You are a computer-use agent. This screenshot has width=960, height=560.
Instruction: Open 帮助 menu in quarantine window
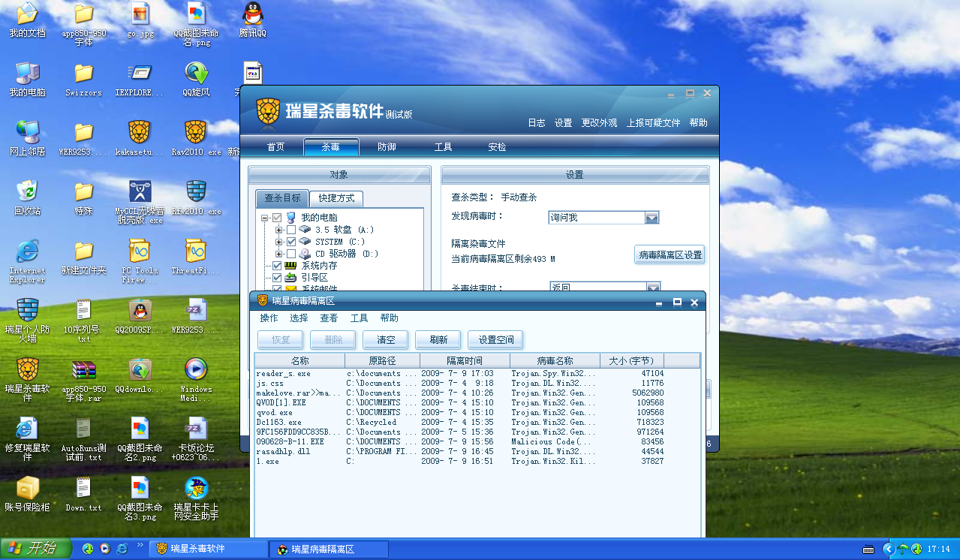(x=390, y=318)
